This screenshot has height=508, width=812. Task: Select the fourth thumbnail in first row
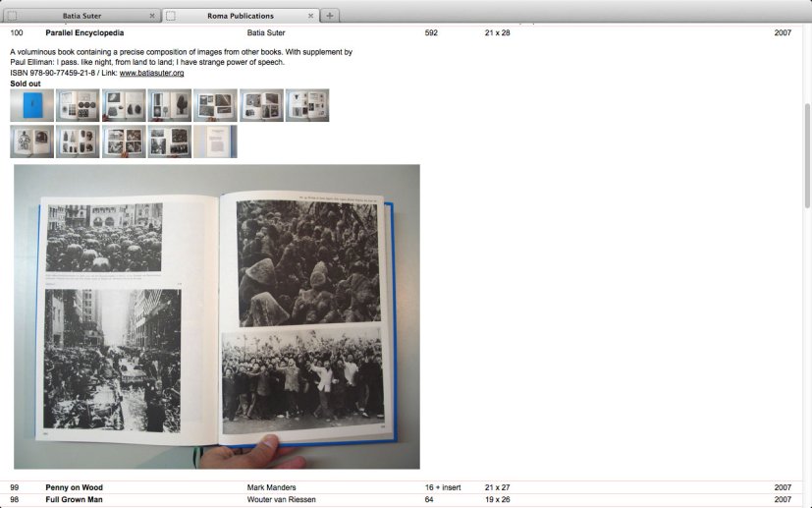click(169, 105)
